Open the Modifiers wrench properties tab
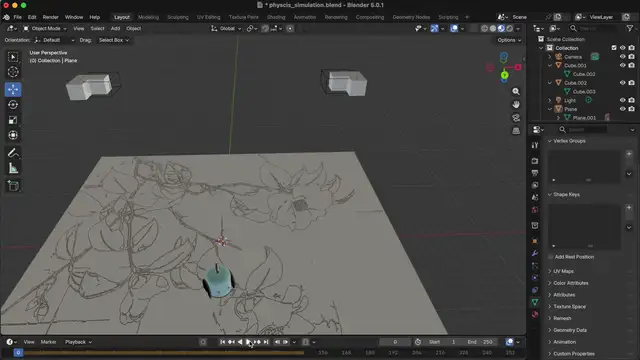 535,253
